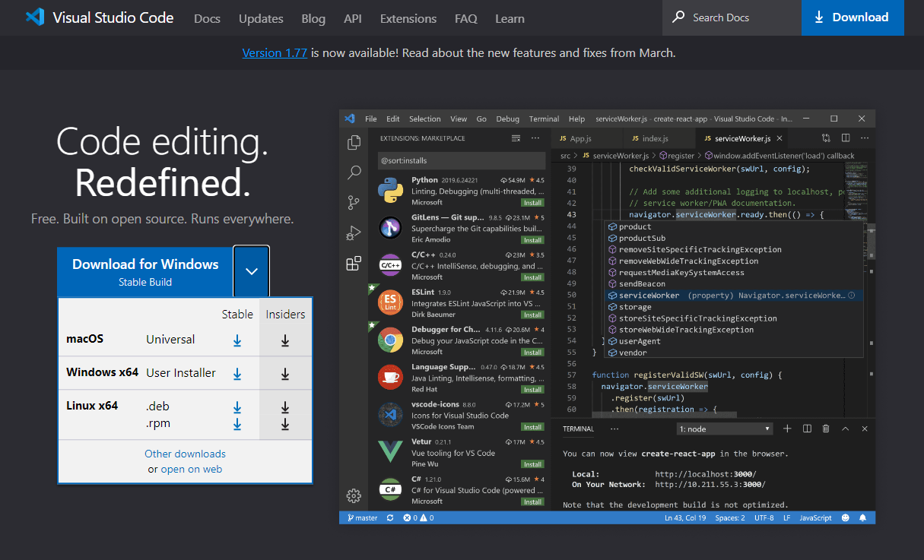Download Linux .rpm Insiders package
Screen dimensions: 924x560
point(285,424)
